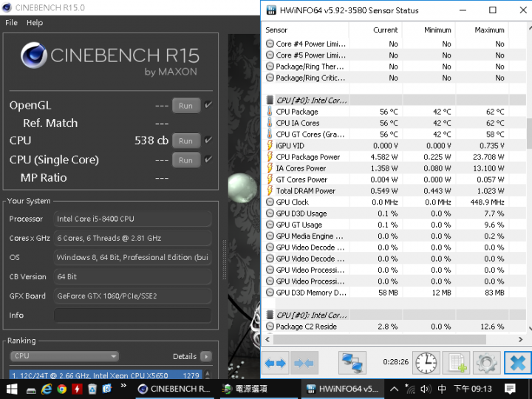
Task: Expand taskbar toolbar overflow chevron
Action: pos(123,386)
